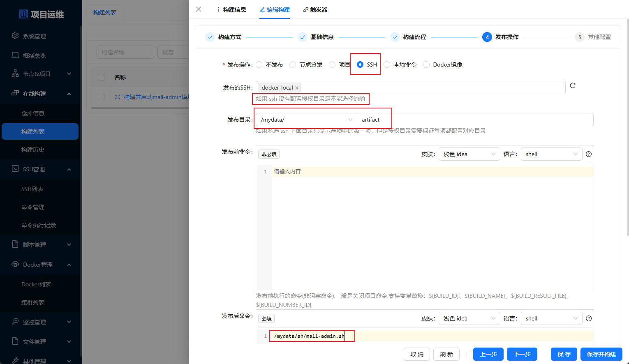This screenshot has width=629, height=364.
Task: Click the 下一步 button
Action: click(522, 354)
